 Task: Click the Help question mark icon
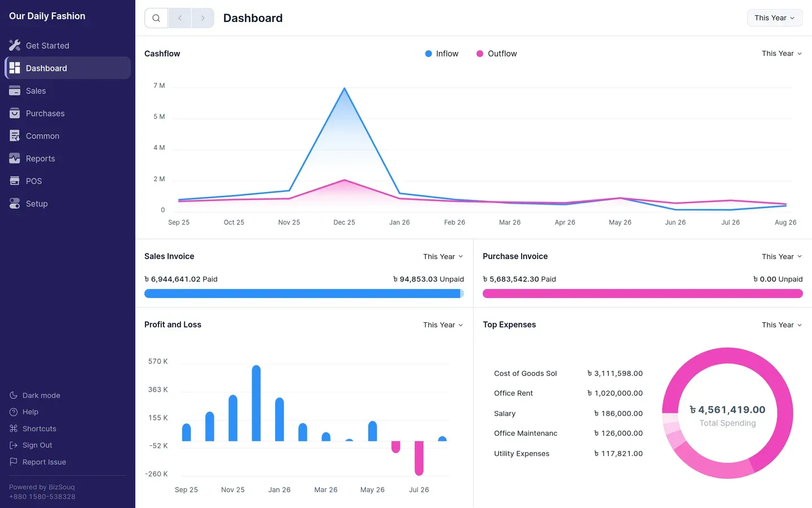14,412
